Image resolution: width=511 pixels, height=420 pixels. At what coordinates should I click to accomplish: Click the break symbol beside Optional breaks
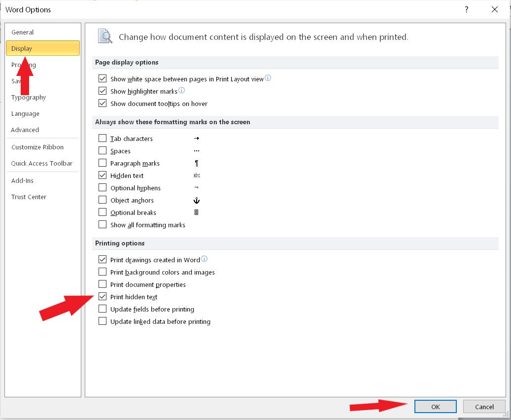click(x=196, y=212)
